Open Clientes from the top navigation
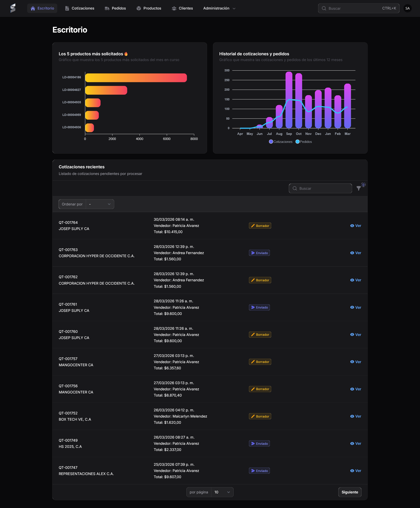Image resolution: width=420 pixels, height=508 pixels. click(x=182, y=8)
